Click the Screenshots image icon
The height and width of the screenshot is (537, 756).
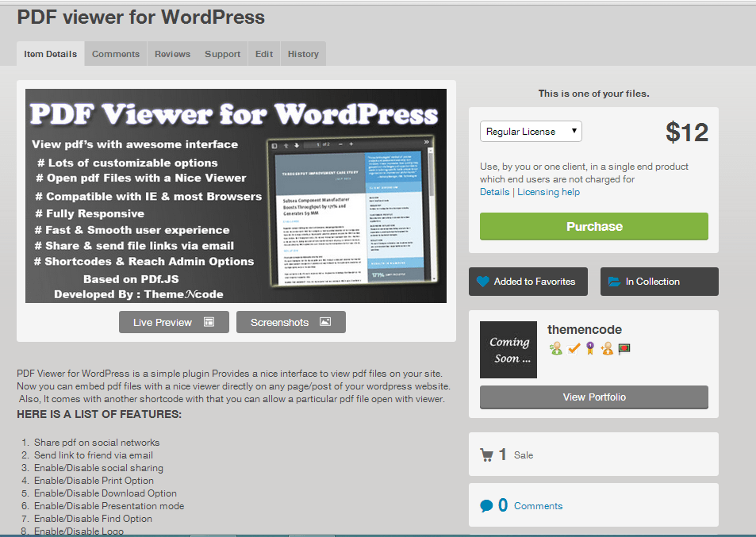point(325,321)
